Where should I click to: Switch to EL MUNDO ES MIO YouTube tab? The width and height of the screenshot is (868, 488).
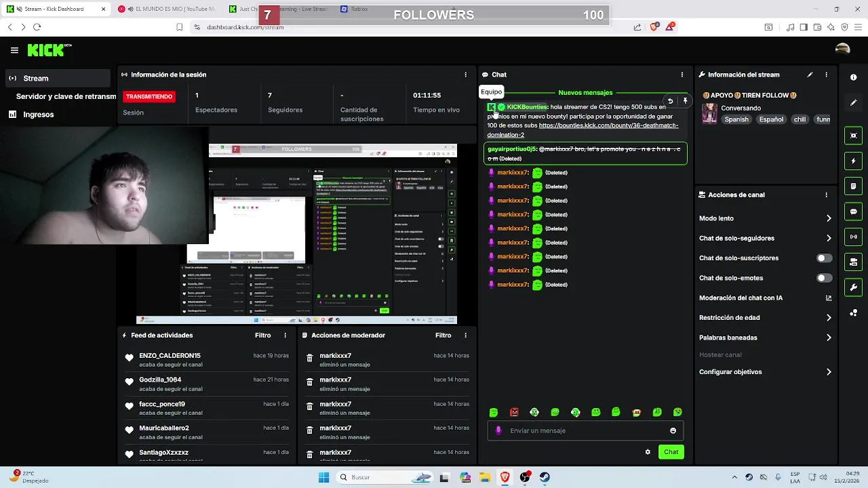click(x=166, y=9)
